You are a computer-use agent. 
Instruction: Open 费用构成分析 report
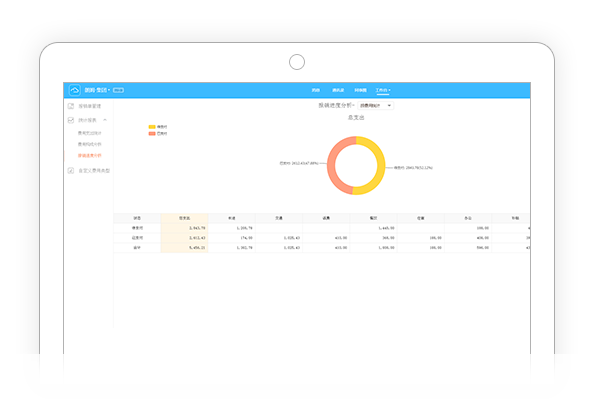90,144
